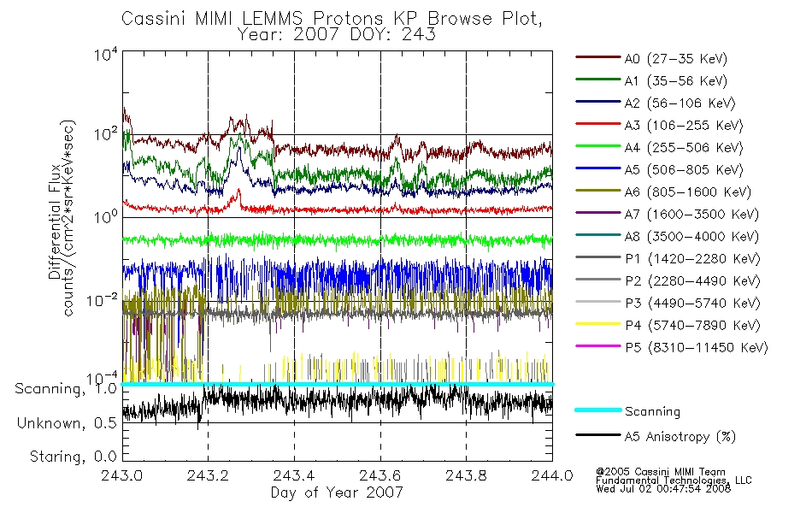Click the Staring, 0.0 axis label
Viewport: 812px width, 513px height.
tap(73, 457)
